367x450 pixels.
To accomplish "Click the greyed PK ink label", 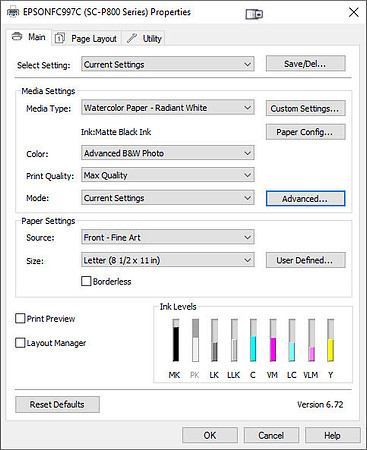I will point(195,375).
